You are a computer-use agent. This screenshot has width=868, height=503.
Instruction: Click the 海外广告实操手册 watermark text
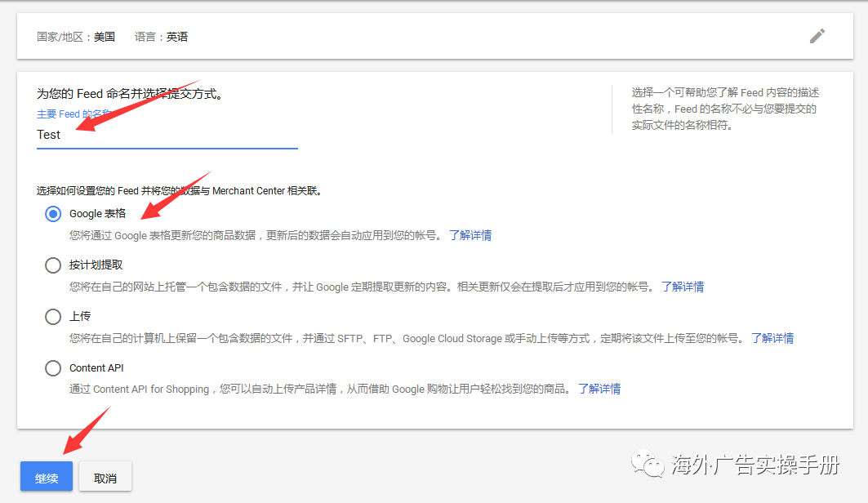(755, 466)
